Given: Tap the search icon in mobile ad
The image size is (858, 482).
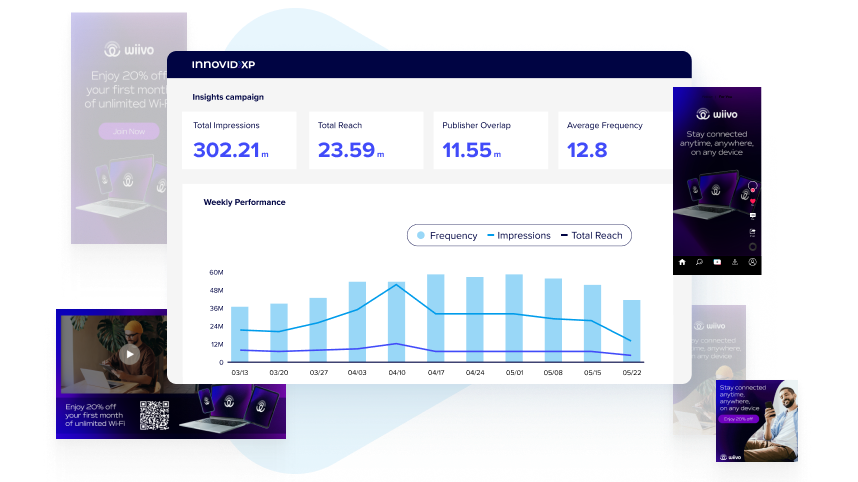Looking at the screenshot, I should point(699,262).
